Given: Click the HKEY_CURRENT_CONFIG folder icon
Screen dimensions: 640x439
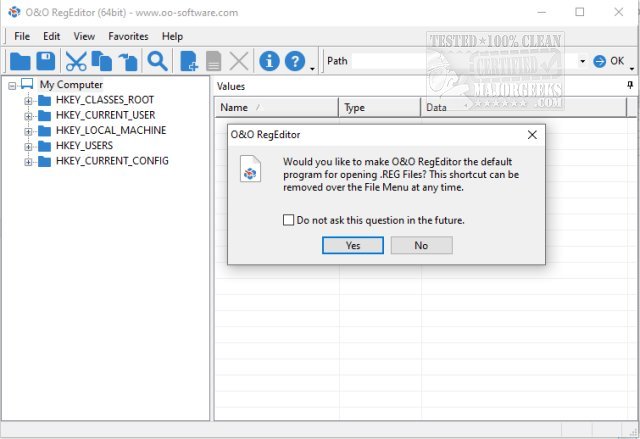Looking at the screenshot, I should coord(44,162).
